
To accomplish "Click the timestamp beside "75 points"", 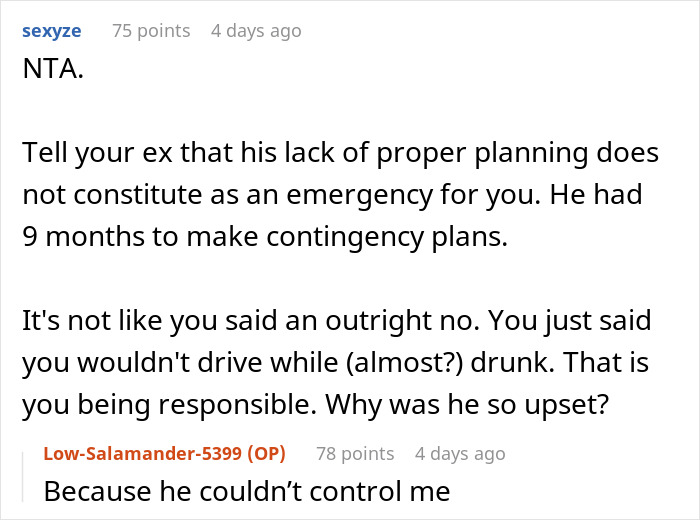I will (x=256, y=31).
